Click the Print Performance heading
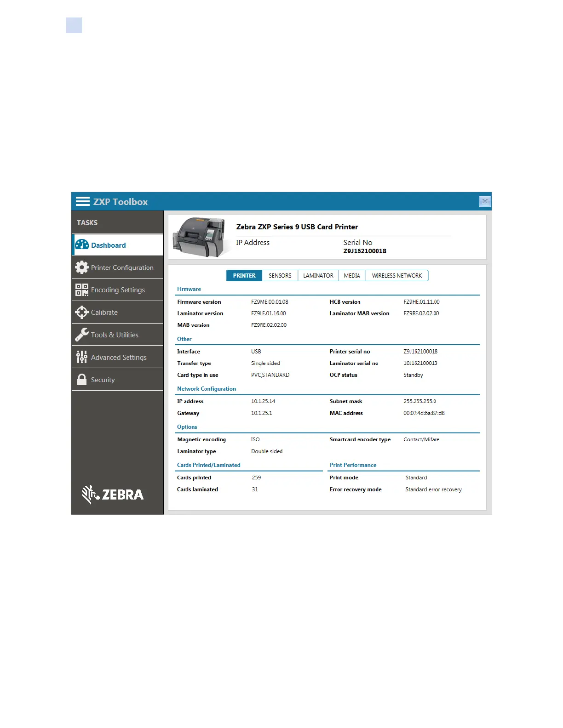This screenshot has height=728, width=563. tap(353, 465)
